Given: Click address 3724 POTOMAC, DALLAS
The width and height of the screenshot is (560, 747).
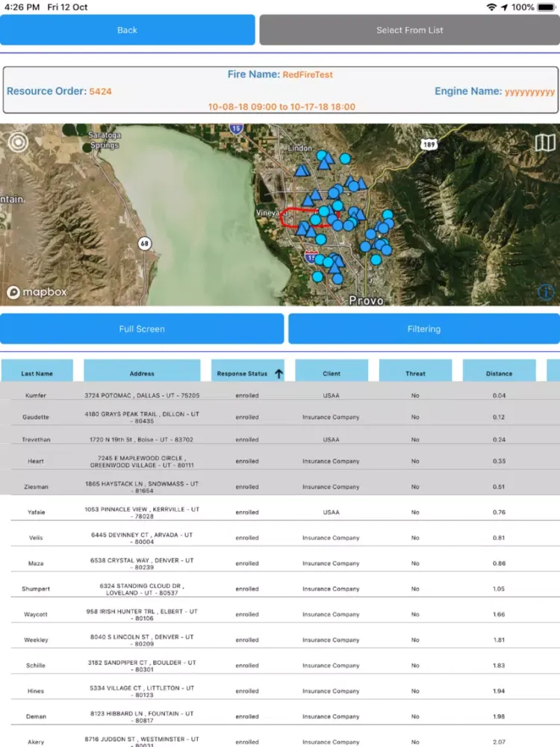Looking at the screenshot, I should click(142, 395).
